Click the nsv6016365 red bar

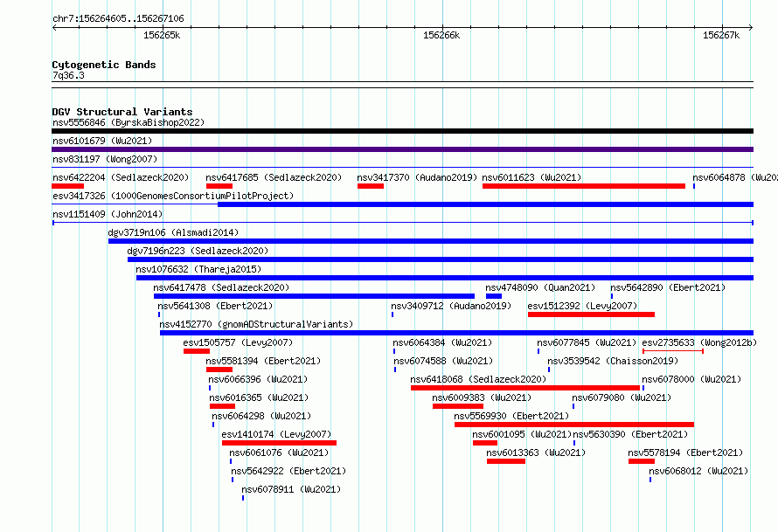pos(222,406)
